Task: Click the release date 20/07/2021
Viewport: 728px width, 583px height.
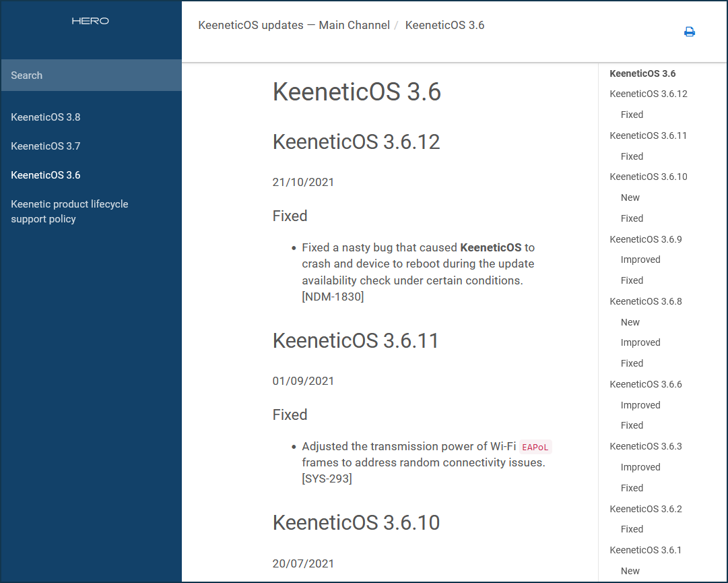Action: 303,563
